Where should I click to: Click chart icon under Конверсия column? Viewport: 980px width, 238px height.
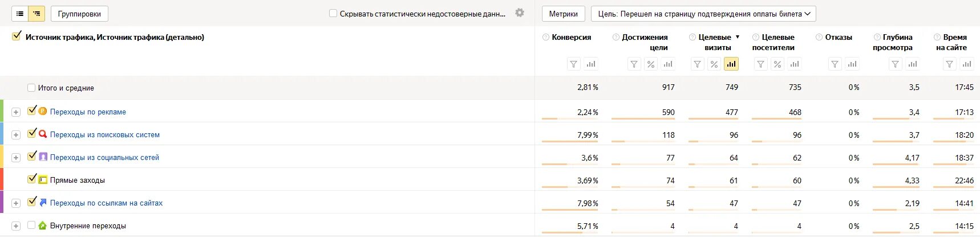(591, 64)
